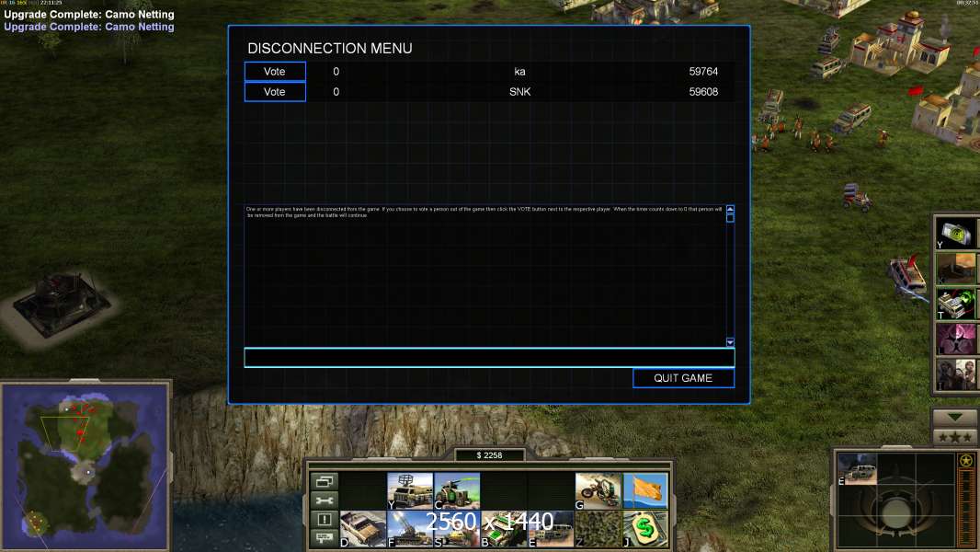This screenshot has width=980, height=552.
Task: Open generals promotion three-star button
Action: pos(955,437)
